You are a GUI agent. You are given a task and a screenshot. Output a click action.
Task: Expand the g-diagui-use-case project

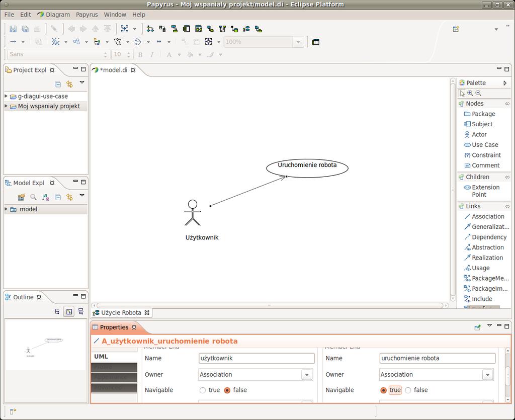click(x=6, y=96)
